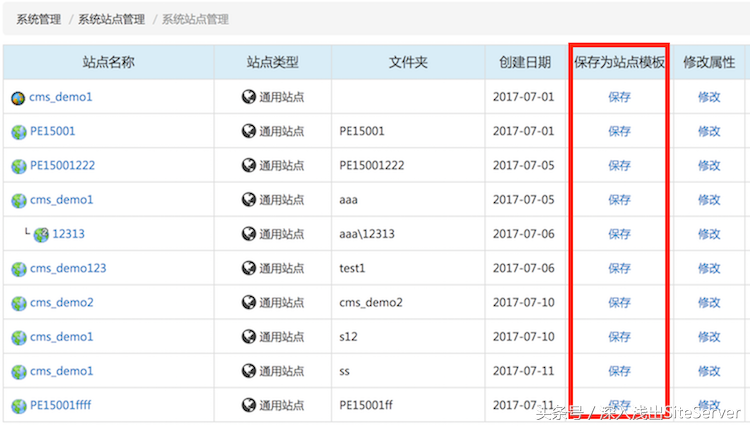Click 修改 in the aaa folder row

pyautogui.click(x=709, y=200)
